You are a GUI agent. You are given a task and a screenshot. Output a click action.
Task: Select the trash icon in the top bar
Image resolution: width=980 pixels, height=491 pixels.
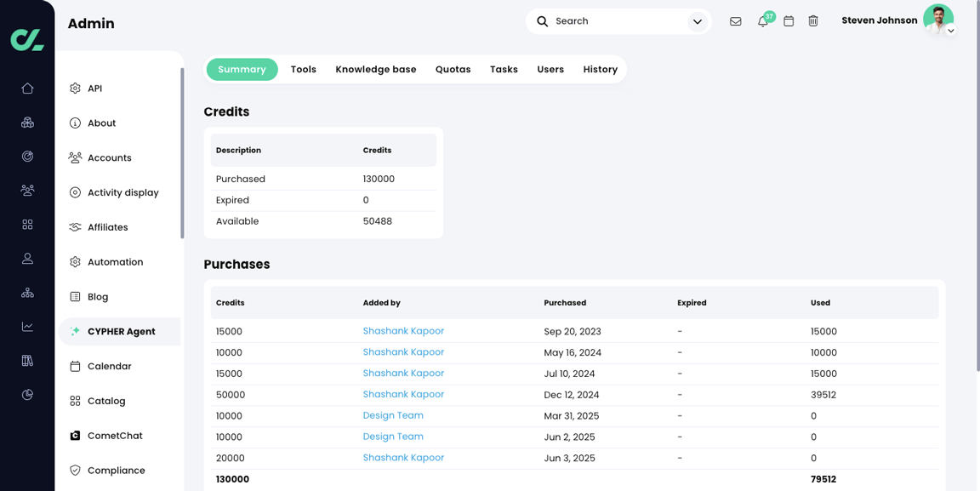(x=813, y=20)
